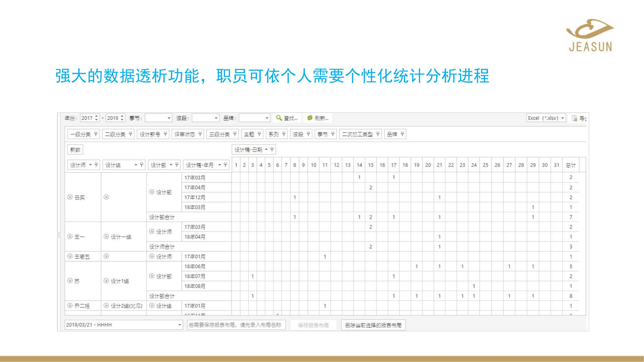Viewport: 644px width, 362px height.
Task: Sort by 设计稿-年月 header field
Action: (x=199, y=165)
